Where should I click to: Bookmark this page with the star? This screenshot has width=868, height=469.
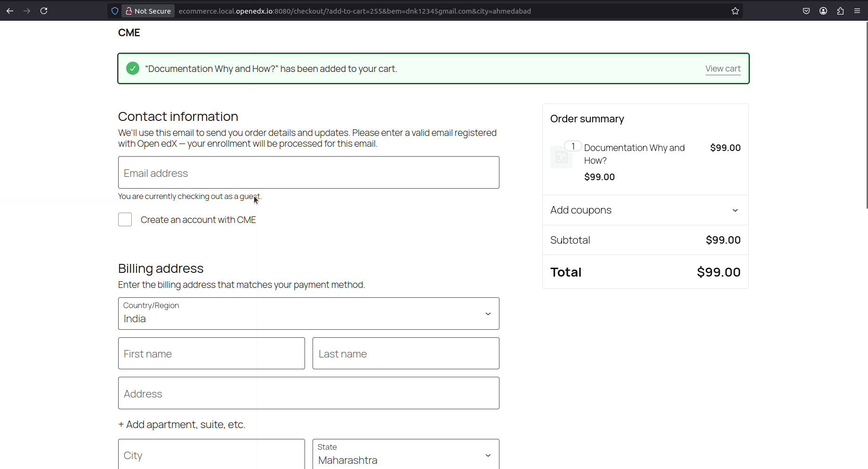[735, 11]
